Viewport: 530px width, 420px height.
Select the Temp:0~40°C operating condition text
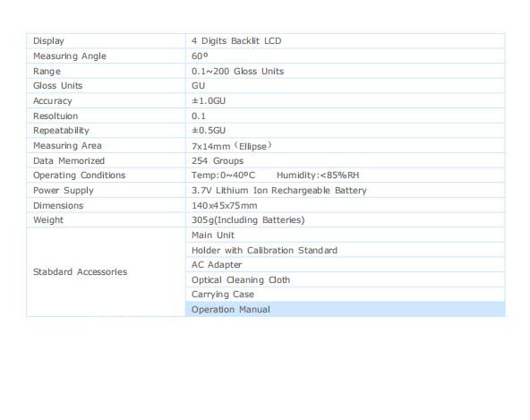coord(223,176)
